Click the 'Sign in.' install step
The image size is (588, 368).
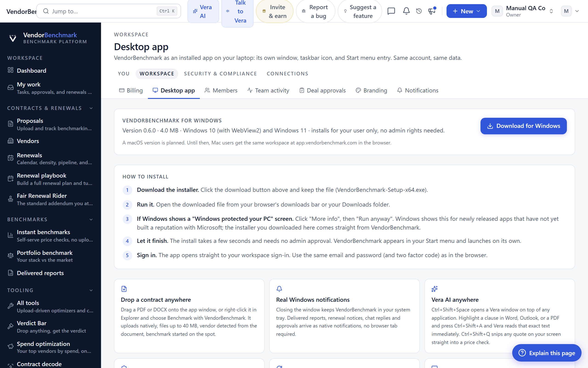pyautogui.click(x=147, y=255)
